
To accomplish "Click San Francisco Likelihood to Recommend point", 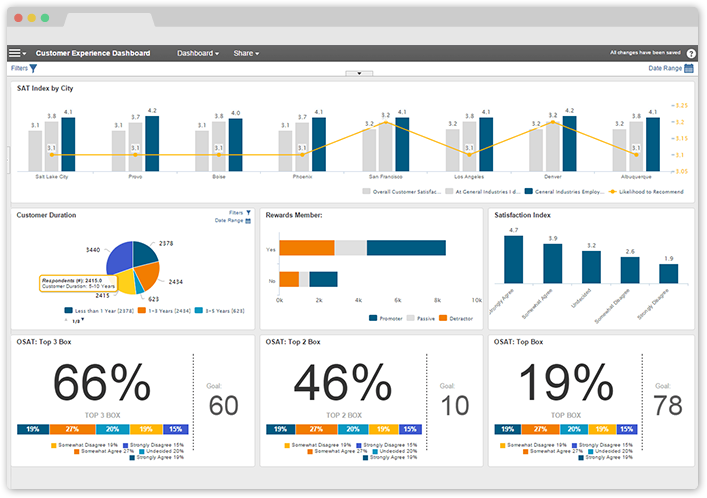I will tap(386, 122).
